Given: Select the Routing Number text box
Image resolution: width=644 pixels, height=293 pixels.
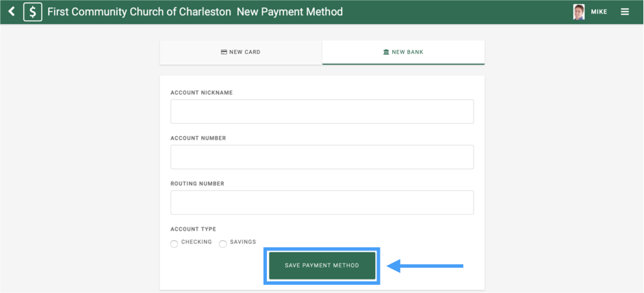Looking at the screenshot, I should 322,203.
